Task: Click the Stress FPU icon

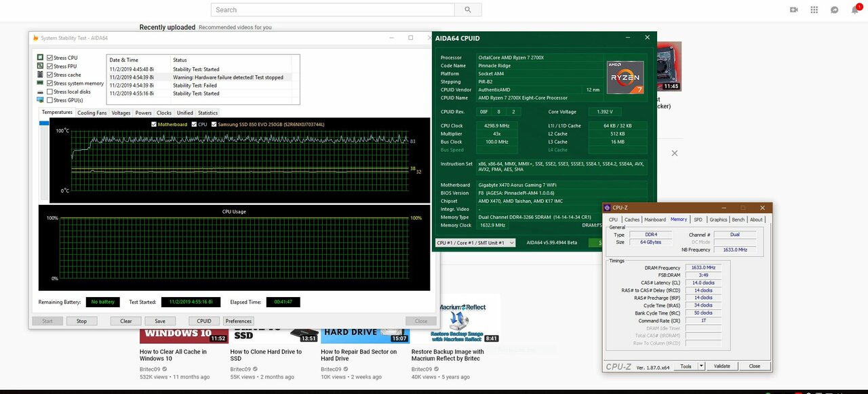Action: coord(41,66)
